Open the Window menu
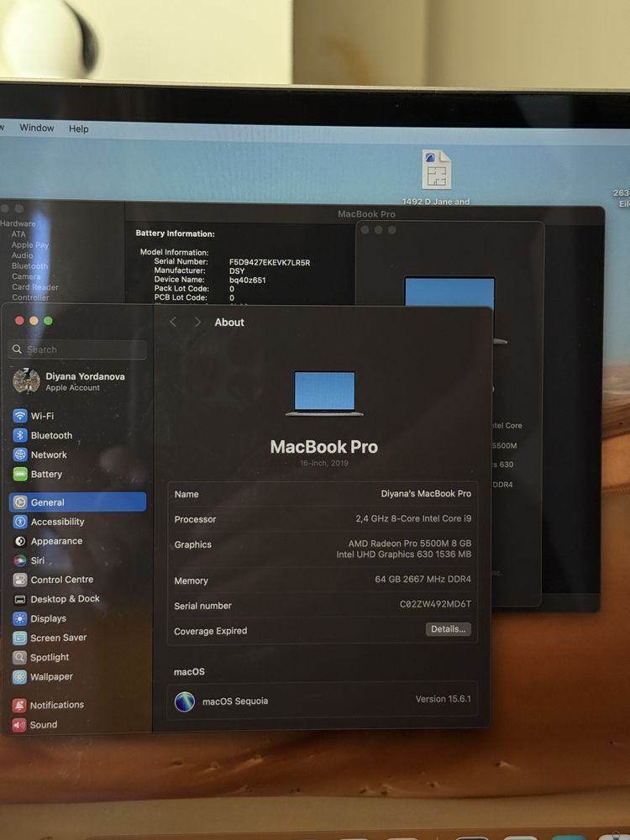The height and width of the screenshot is (840, 630). [36, 128]
